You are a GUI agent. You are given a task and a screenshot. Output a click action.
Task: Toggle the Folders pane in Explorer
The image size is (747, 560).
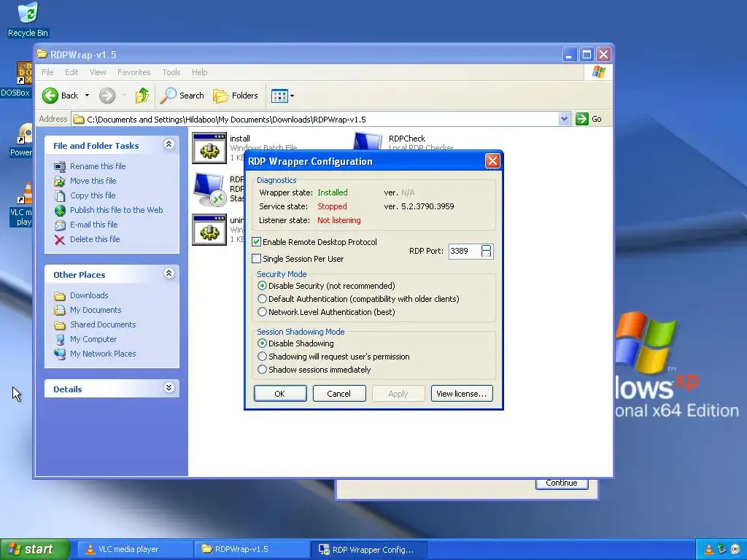coord(236,96)
